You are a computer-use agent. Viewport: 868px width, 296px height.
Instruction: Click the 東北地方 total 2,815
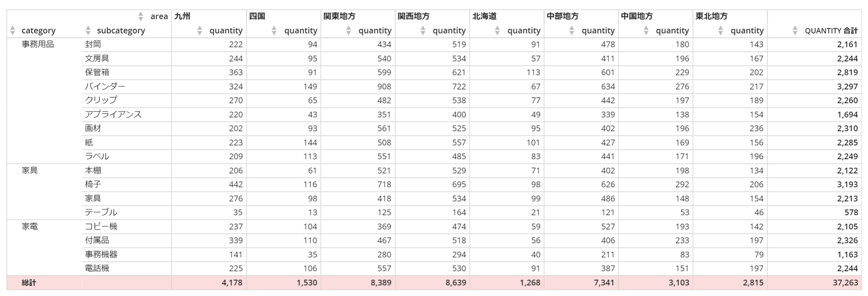click(753, 283)
